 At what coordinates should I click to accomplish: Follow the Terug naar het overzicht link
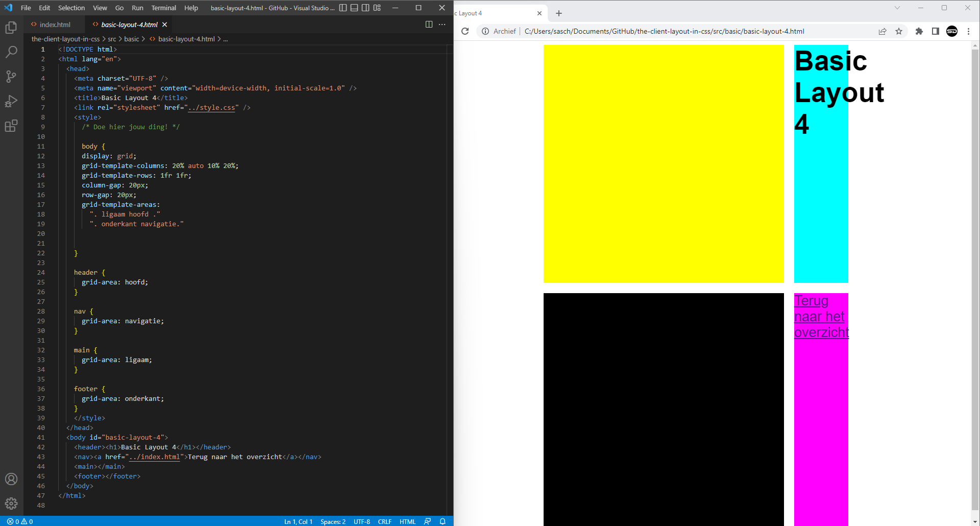pyautogui.click(x=821, y=317)
